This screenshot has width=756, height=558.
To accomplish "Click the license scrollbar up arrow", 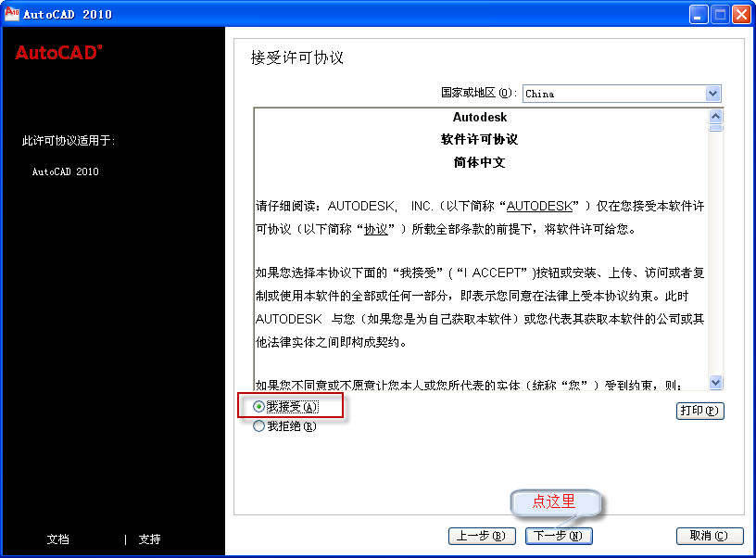I will coord(716,116).
